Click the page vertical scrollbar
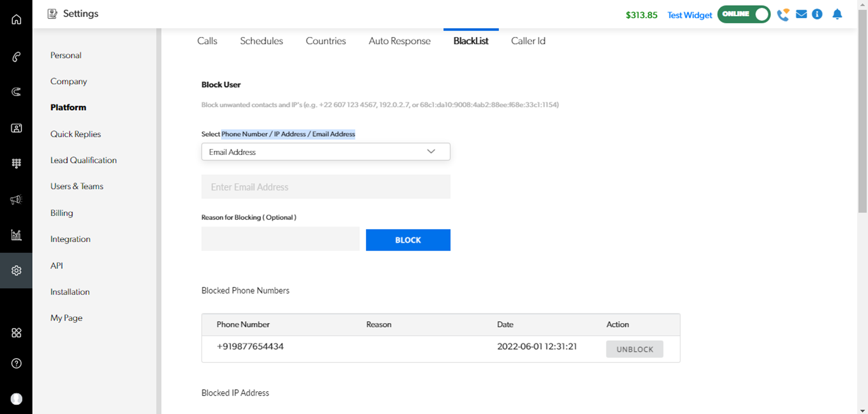 point(862,108)
